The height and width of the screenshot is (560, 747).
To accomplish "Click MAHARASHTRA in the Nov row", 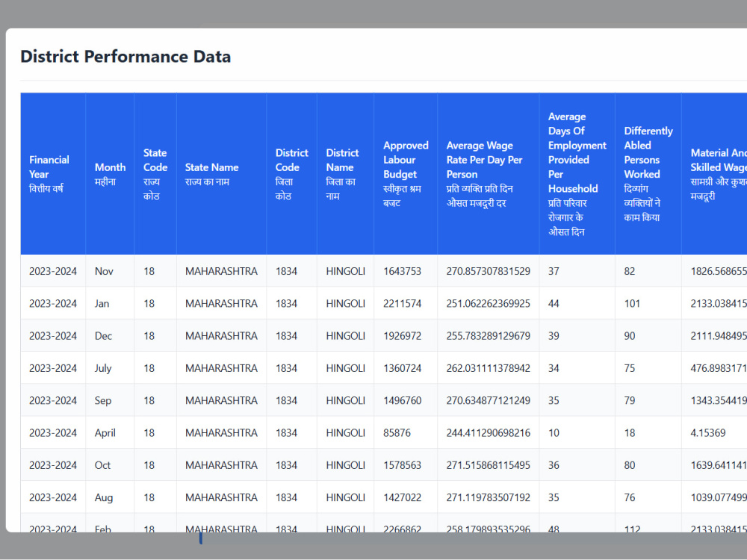I will [x=222, y=272].
